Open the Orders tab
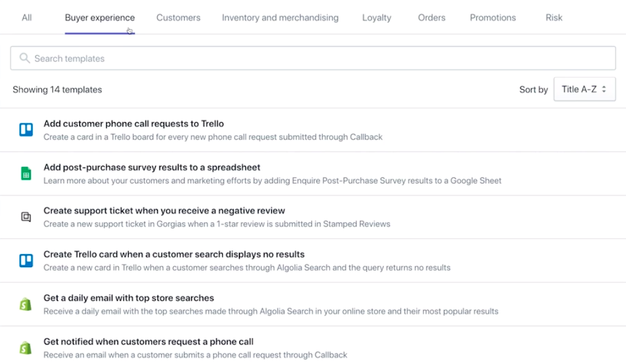Screen dimensions: 626x364 pyautogui.click(x=431, y=17)
